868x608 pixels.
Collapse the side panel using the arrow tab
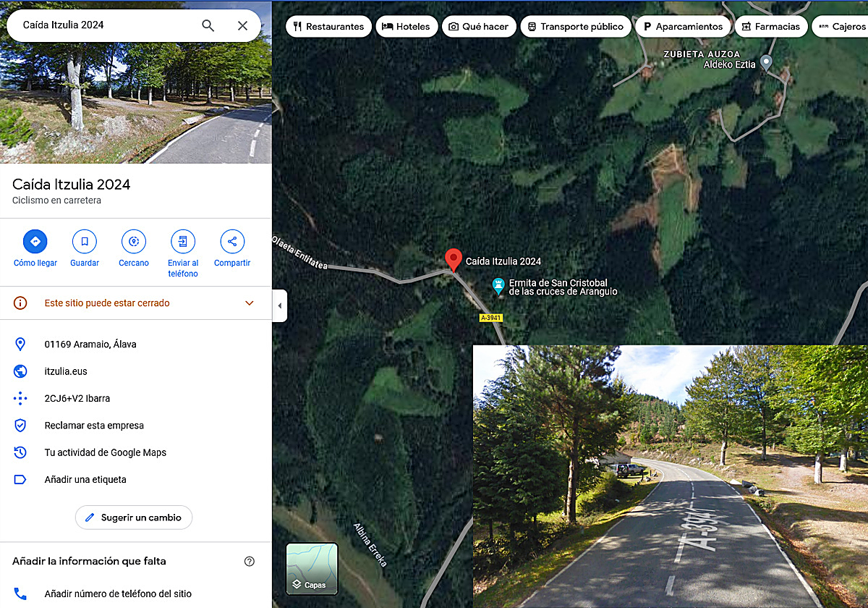tap(280, 305)
